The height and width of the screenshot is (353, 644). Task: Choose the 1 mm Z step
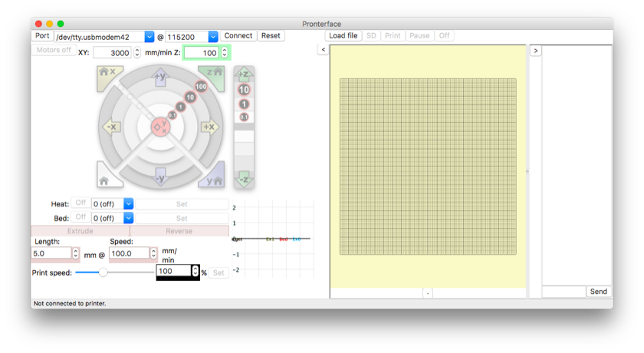pos(244,104)
